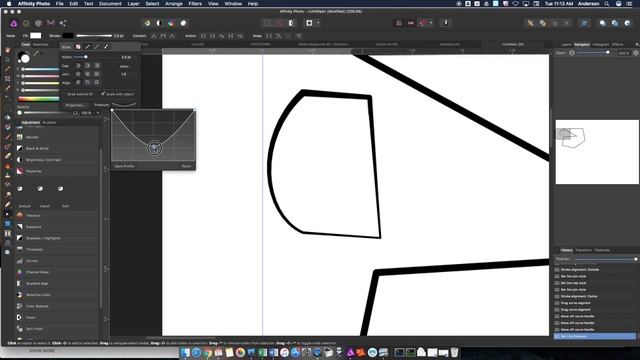The height and width of the screenshot is (360, 640).
Task: Select the Crop tool in tools panel
Action: pos(7,78)
